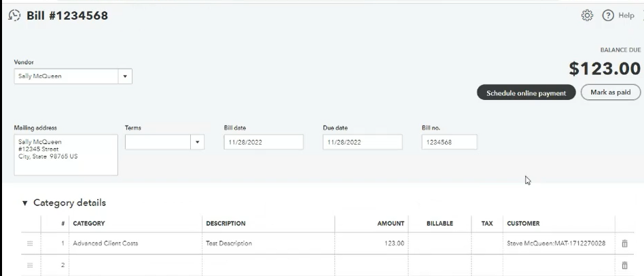Delete line 2 with trash icon
Screen dimensions: 644x276
coord(624,265)
